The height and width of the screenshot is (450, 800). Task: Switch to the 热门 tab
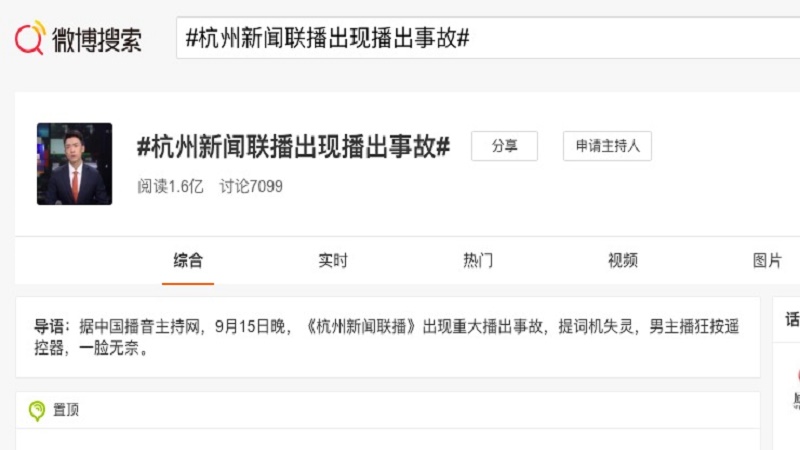tap(478, 261)
